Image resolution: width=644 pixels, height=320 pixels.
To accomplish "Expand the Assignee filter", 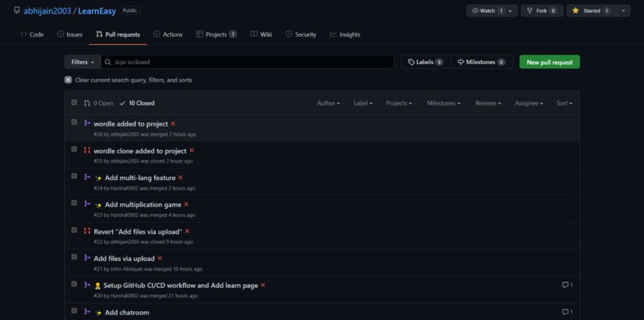I will coord(529,103).
